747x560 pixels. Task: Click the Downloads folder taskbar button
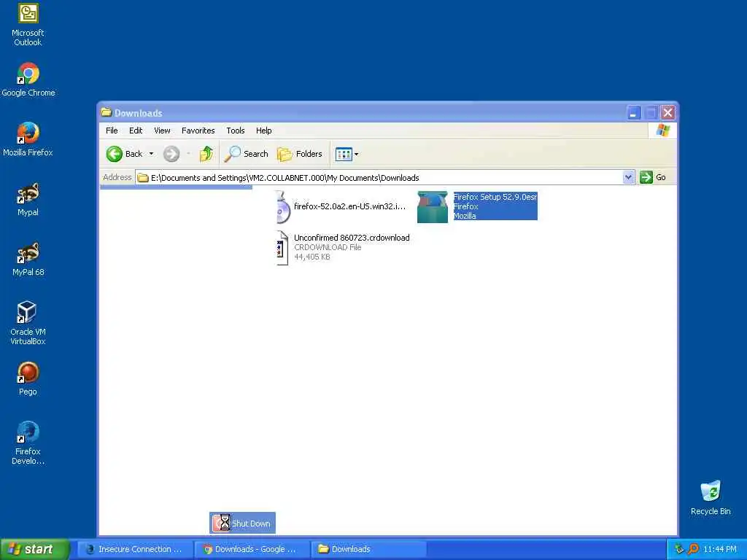[x=367, y=549]
